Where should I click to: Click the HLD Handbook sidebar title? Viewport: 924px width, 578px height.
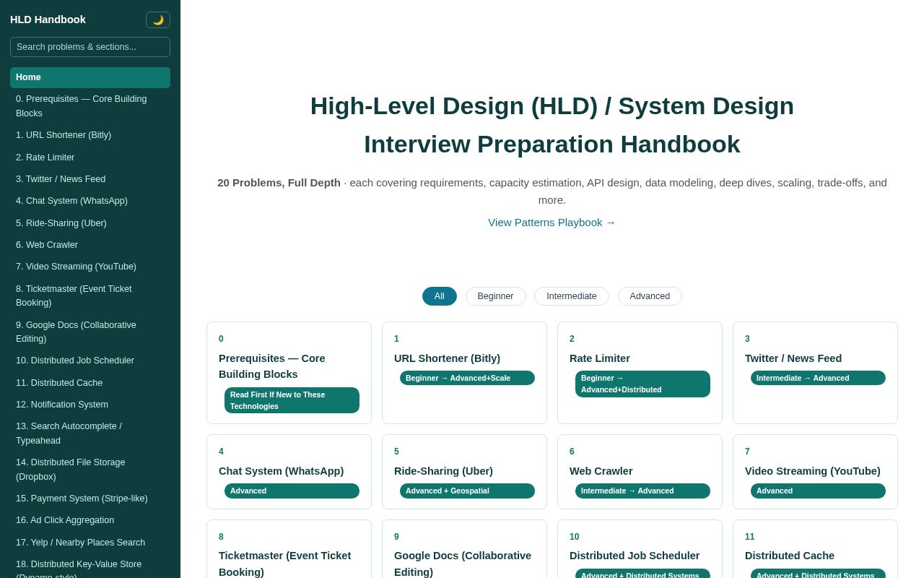pos(48,20)
